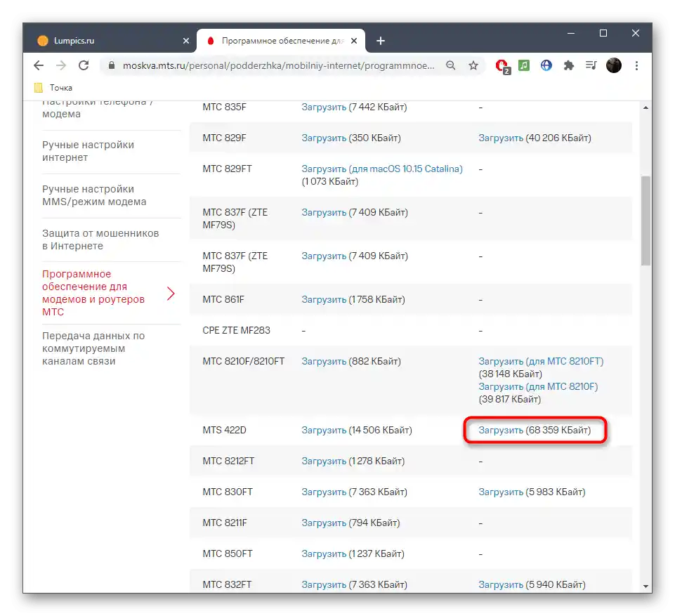The height and width of the screenshot is (616, 675).
Task: Click the scrollbar down arrow
Action: point(645,586)
